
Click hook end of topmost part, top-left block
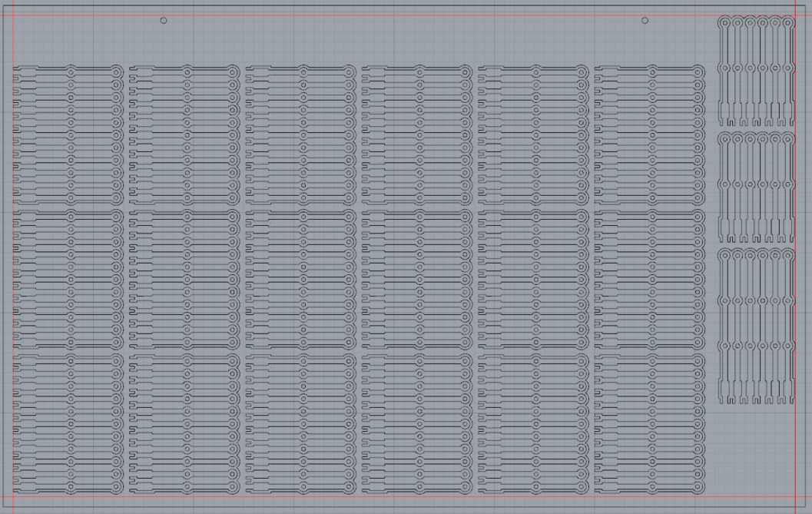point(17,70)
